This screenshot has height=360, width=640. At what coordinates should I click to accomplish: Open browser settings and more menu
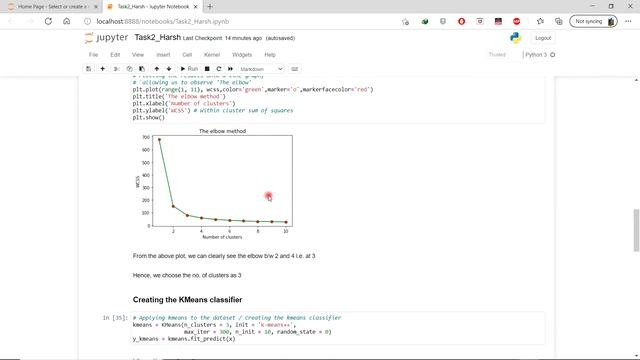(x=628, y=21)
